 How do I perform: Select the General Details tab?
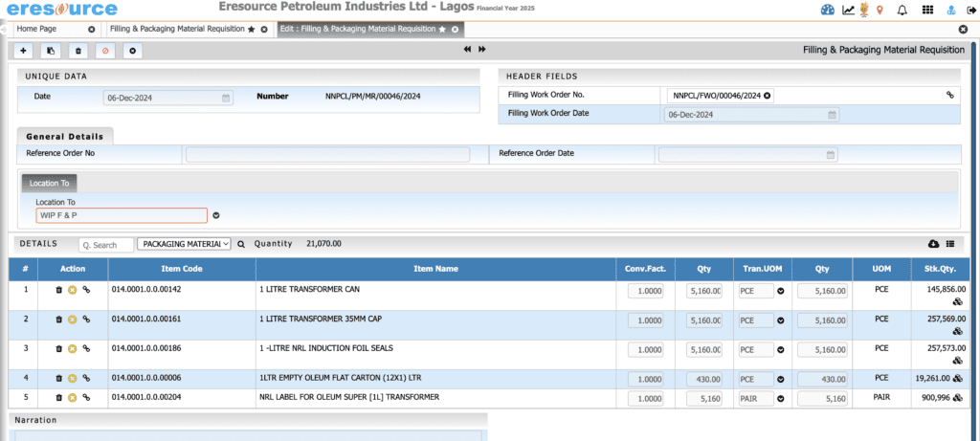pyautogui.click(x=65, y=137)
